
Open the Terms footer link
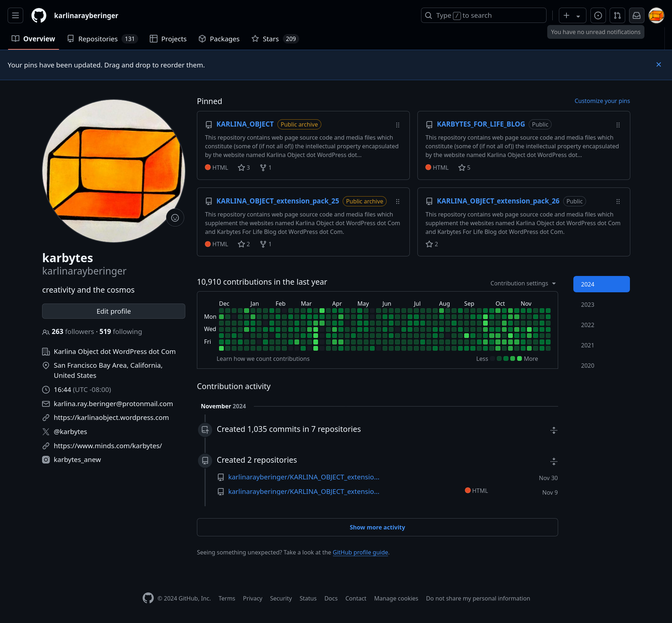[227, 598]
